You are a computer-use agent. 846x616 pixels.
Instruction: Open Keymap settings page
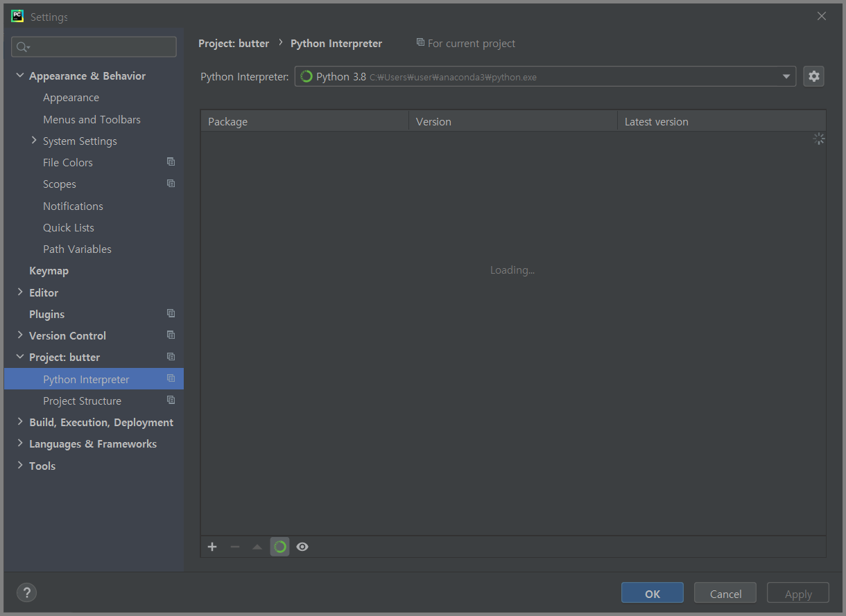tap(49, 270)
